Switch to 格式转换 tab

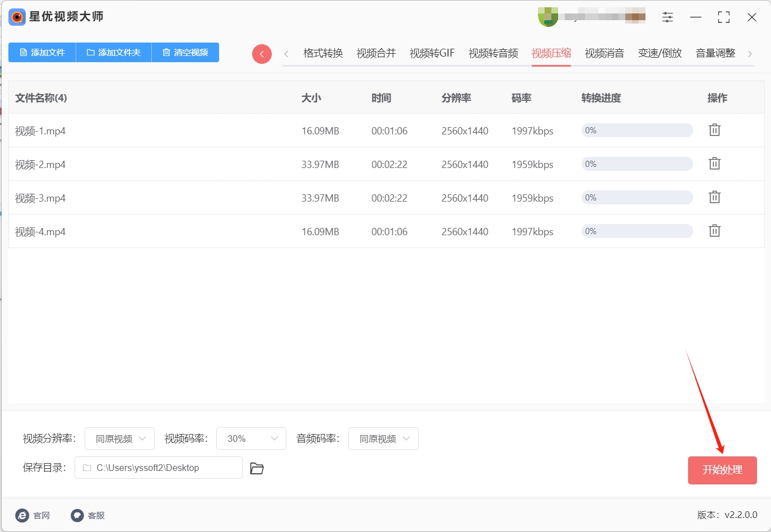coord(323,53)
